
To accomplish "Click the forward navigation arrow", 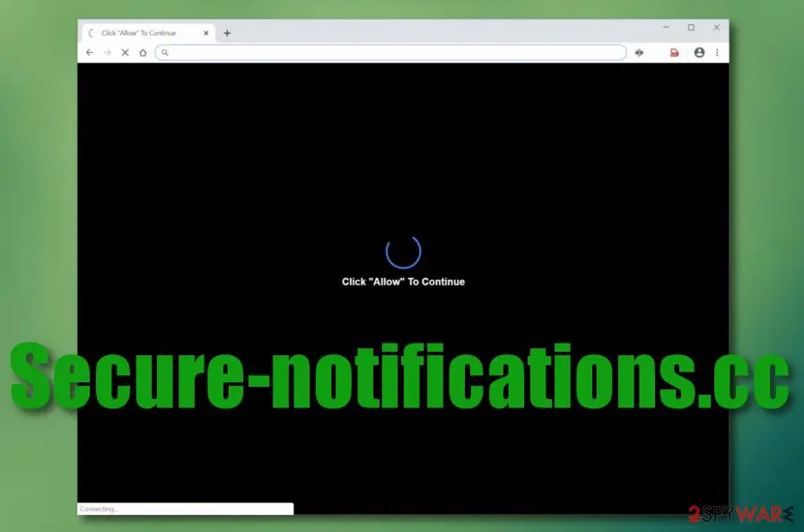I will click(x=107, y=52).
